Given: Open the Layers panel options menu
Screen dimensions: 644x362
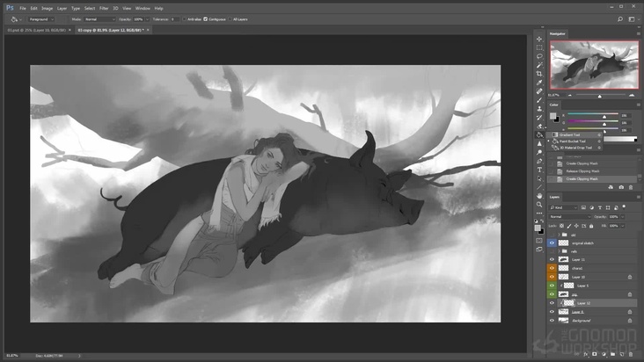Looking at the screenshot, I should tap(639, 197).
